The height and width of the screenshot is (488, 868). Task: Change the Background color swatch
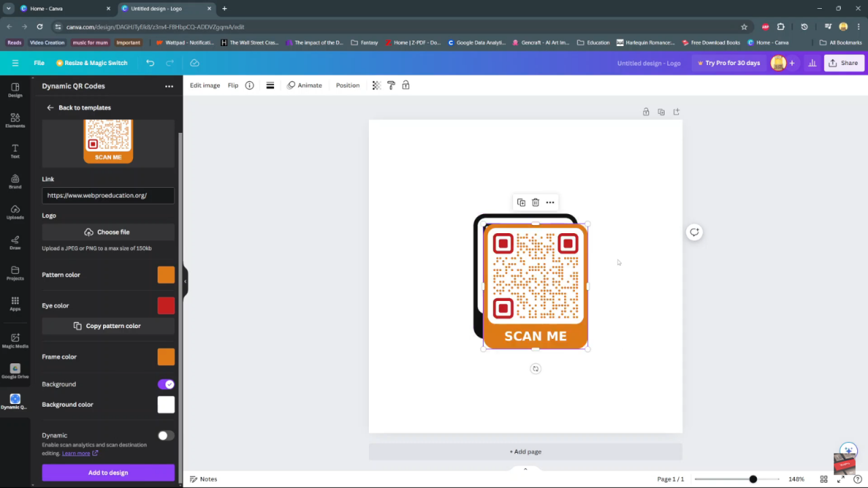coord(166,405)
